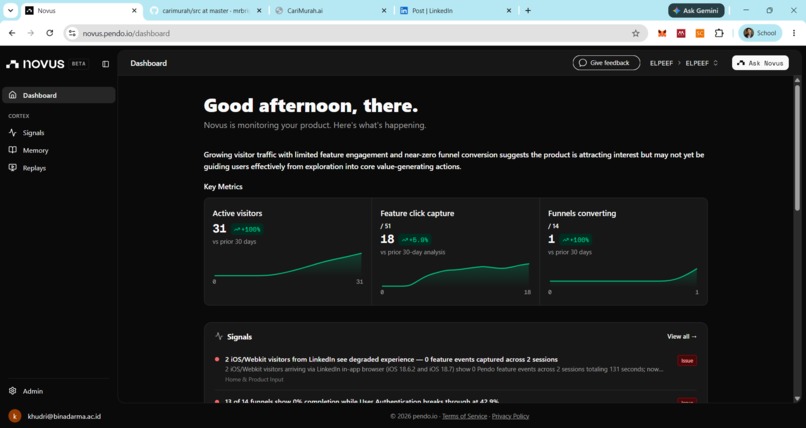The height and width of the screenshot is (428, 806).
Task: Open the Chrome three-dot menu
Action: coord(794,33)
